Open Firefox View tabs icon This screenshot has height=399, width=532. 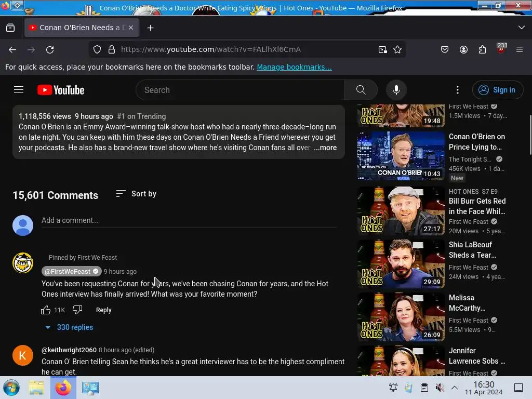pos(10,28)
